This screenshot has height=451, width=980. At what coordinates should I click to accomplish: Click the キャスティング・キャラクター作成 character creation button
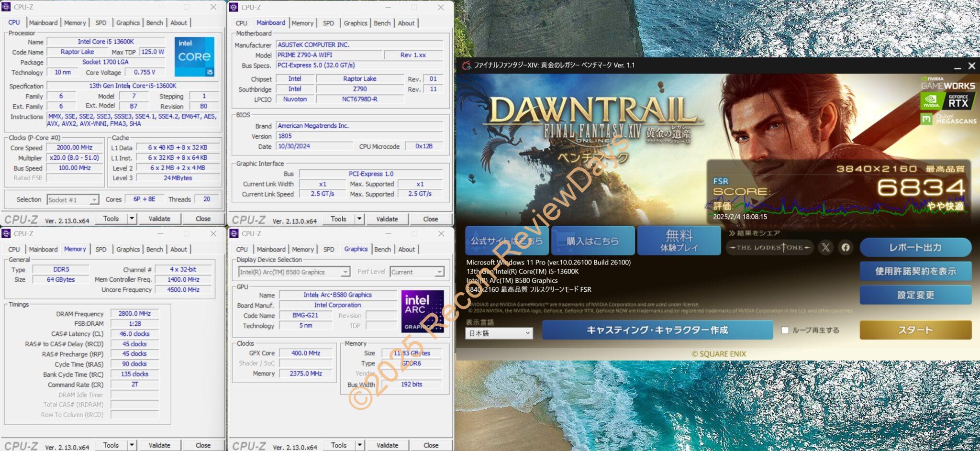pyautogui.click(x=657, y=330)
